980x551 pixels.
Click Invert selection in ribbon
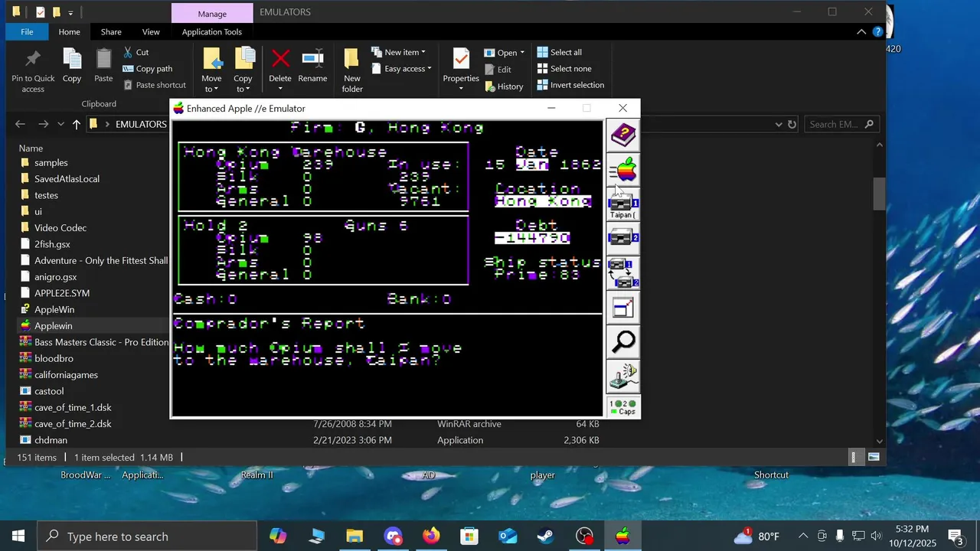(570, 85)
